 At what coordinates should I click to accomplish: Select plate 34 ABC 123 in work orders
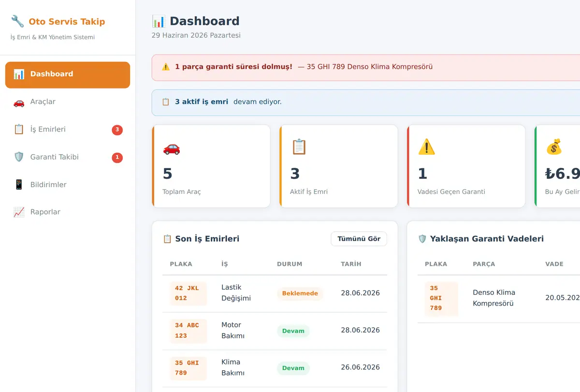tap(188, 331)
